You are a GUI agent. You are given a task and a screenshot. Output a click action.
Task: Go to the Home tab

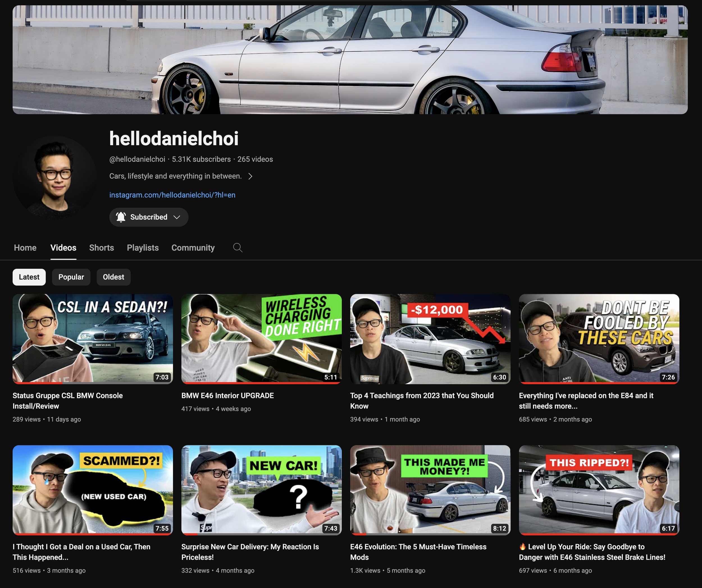click(x=25, y=248)
